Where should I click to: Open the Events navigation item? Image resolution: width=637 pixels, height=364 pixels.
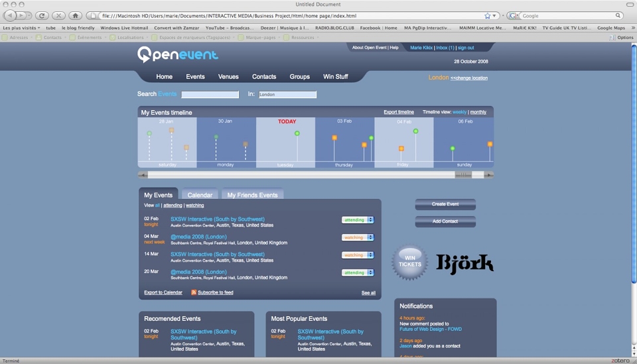tap(195, 77)
